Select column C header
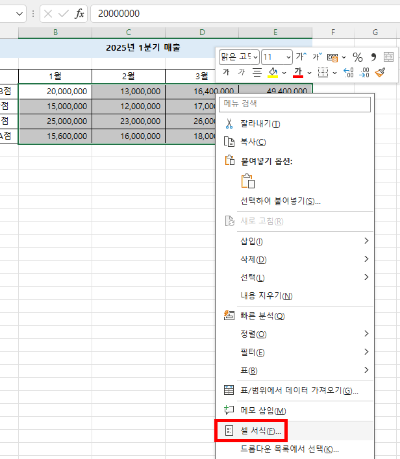400x459 pixels. point(128,32)
